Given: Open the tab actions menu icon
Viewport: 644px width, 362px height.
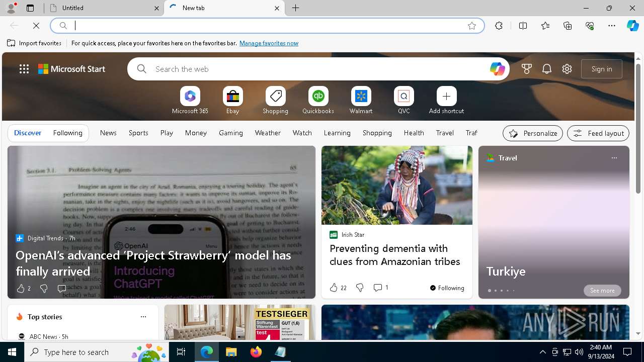Looking at the screenshot, I should tap(30, 8).
